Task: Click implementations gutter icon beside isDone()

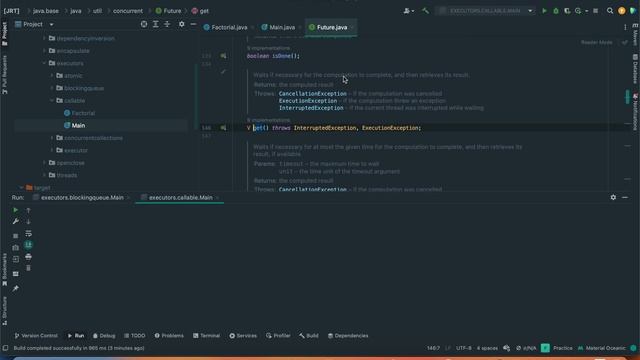Action: coord(223,56)
